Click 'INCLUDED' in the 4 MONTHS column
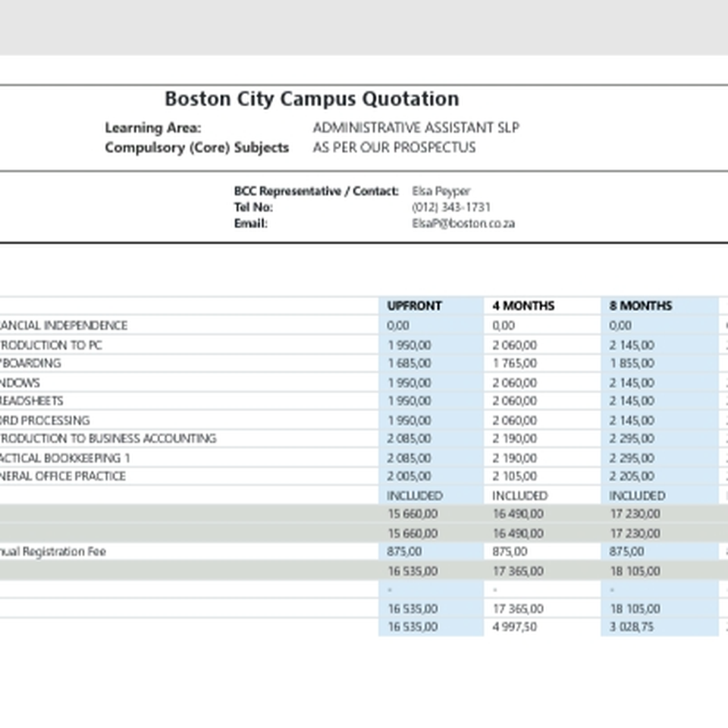 pyautogui.click(x=520, y=496)
